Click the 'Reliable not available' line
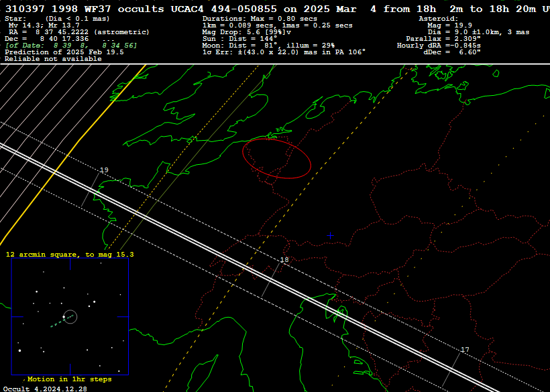Image resolution: width=550 pixels, height=392 pixels. point(53,59)
